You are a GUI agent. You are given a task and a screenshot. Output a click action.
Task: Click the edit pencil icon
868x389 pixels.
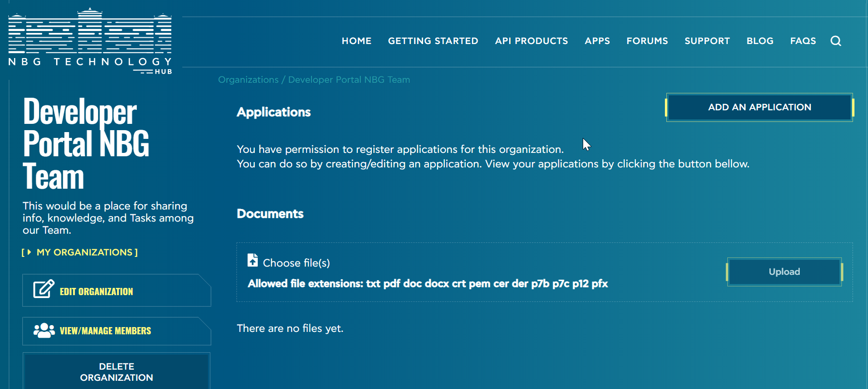pos(44,289)
